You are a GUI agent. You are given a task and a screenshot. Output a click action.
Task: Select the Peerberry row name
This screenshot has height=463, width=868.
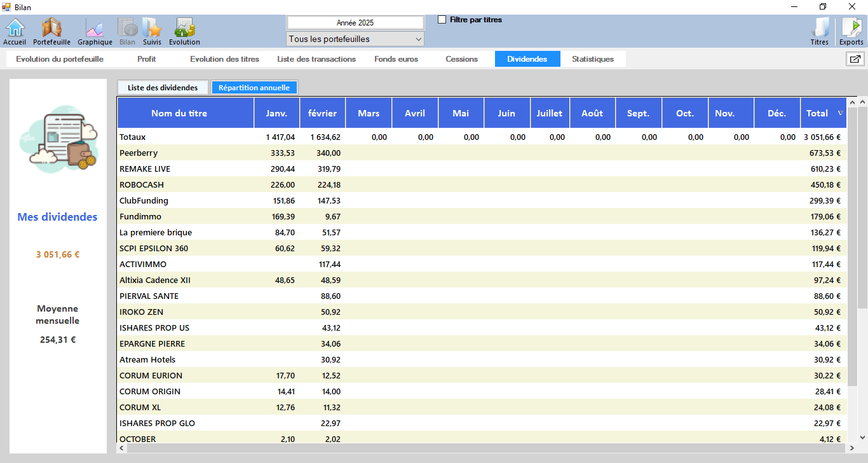[139, 153]
